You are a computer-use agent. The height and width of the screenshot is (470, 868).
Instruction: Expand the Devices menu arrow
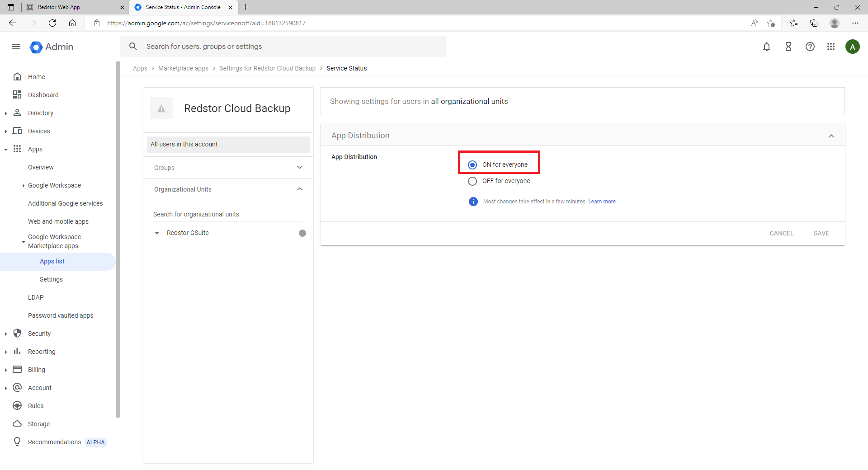point(5,131)
